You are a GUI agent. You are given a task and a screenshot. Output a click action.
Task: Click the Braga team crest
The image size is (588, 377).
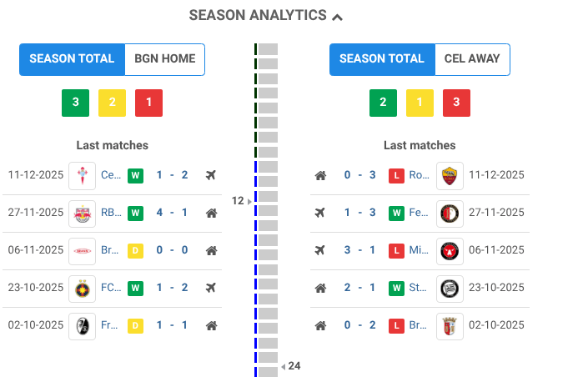450,325
